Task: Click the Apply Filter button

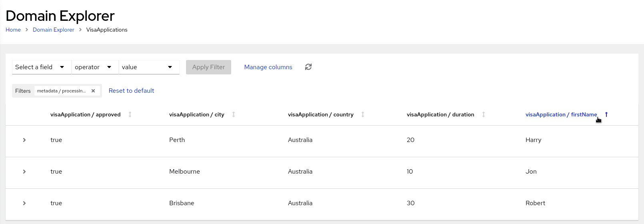Action: coord(208,67)
